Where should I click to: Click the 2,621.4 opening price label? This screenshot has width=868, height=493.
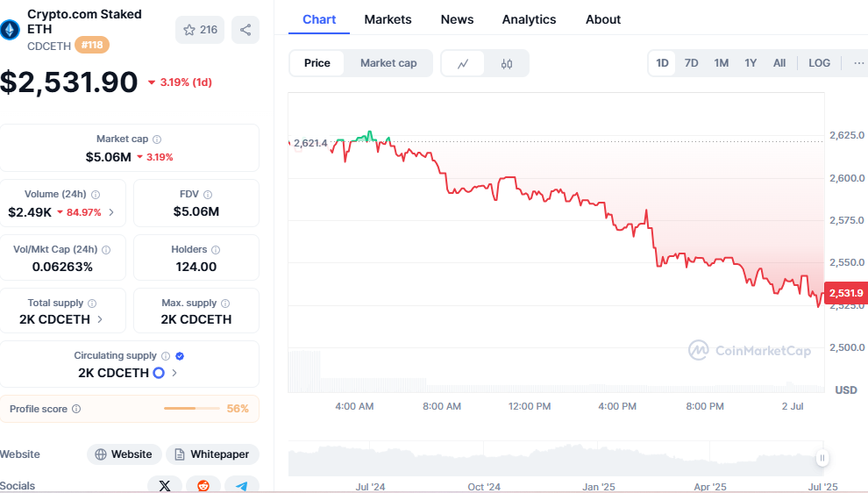pos(310,143)
